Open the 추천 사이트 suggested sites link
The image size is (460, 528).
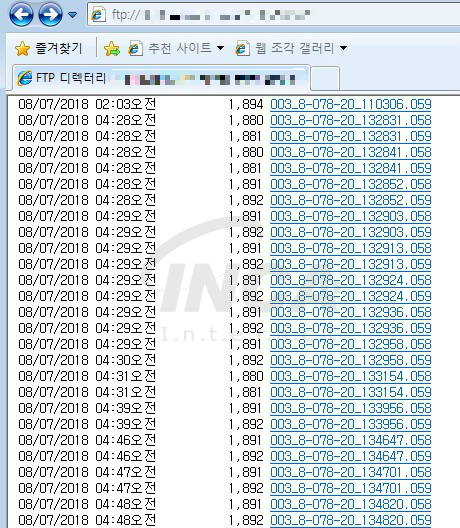[x=171, y=48]
